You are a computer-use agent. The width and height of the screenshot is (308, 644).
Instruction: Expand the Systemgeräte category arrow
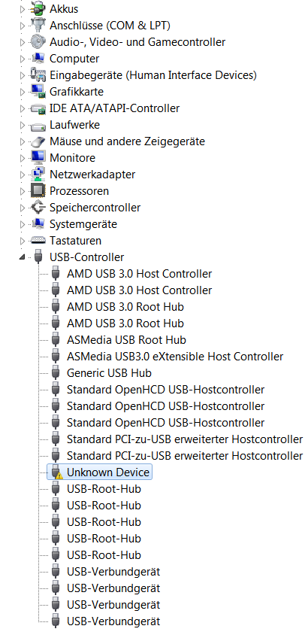tap(23, 224)
